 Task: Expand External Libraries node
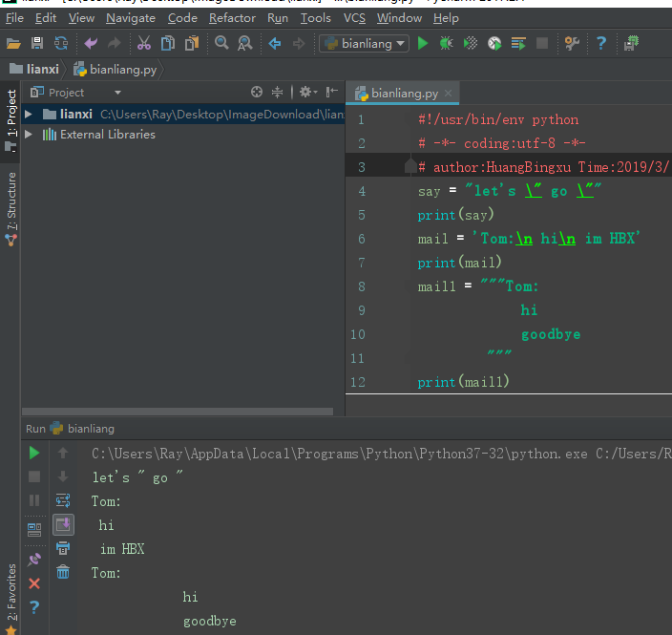click(29, 135)
